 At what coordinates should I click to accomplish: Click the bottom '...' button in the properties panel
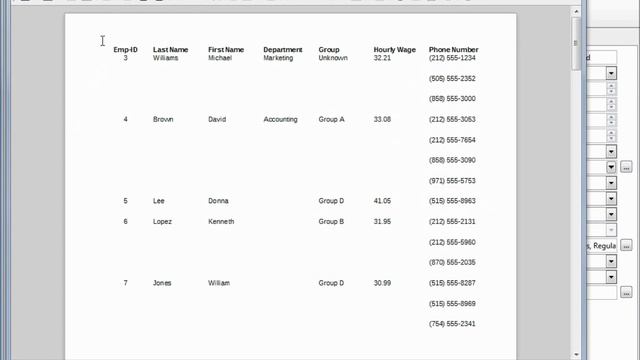coord(626,292)
